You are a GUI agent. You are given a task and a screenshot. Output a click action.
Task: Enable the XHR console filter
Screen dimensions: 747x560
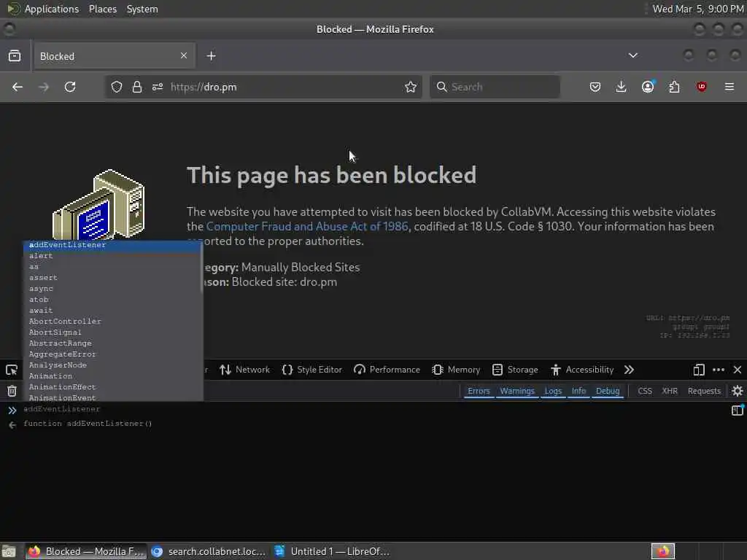point(670,391)
